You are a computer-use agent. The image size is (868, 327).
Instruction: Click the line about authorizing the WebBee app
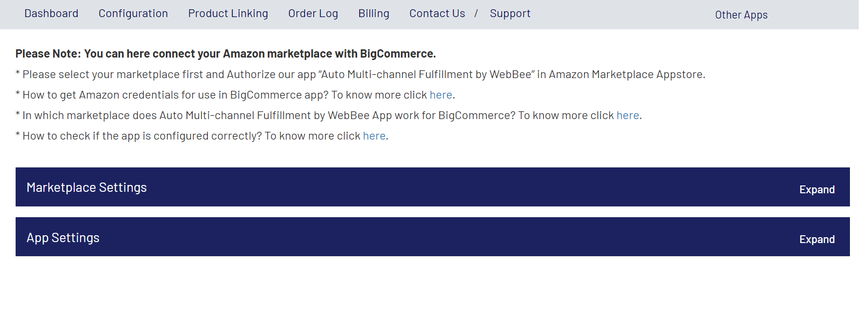pyautogui.click(x=361, y=75)
